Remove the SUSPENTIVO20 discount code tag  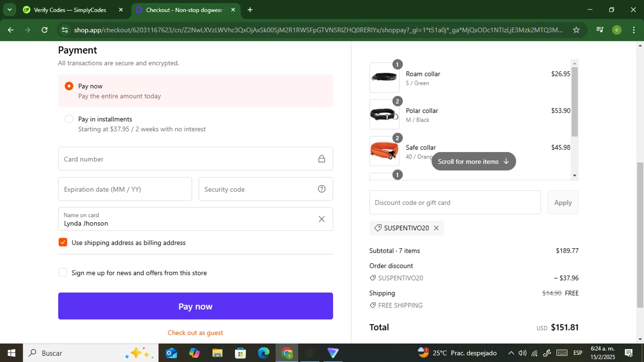436,228
